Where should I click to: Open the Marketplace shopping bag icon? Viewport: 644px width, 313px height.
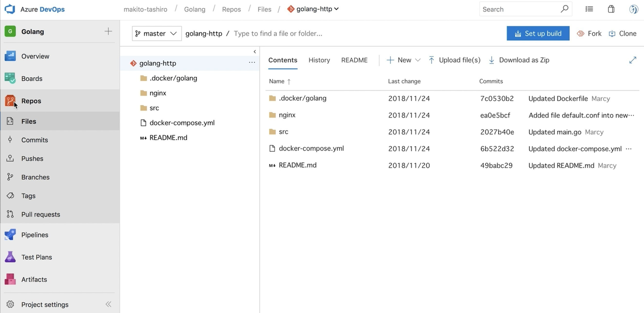click(x=611, y=9)
